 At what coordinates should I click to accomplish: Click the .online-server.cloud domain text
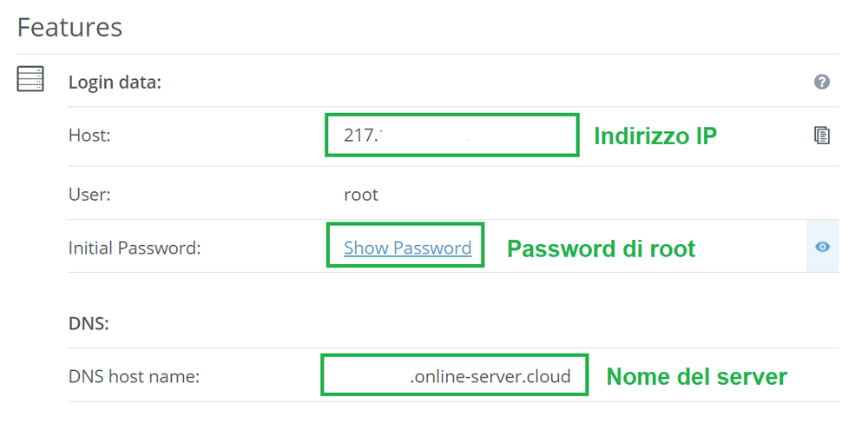pos(490,377)
